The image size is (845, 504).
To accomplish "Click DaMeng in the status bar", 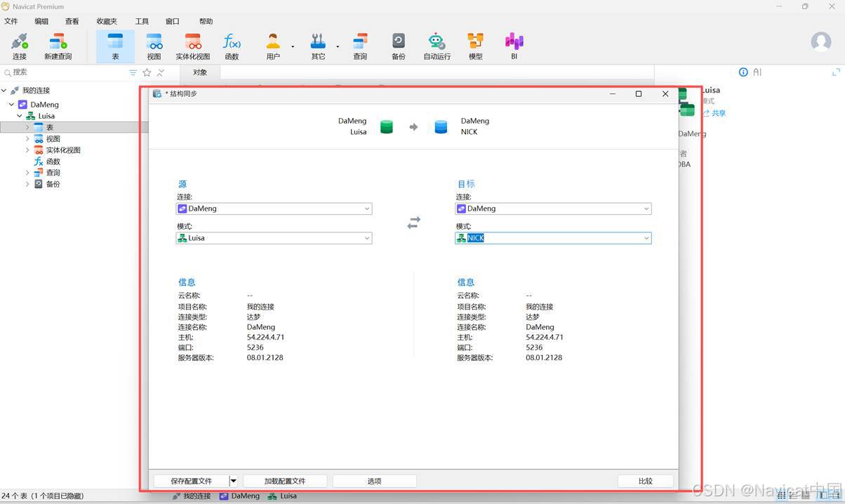I will click(239, 496).
